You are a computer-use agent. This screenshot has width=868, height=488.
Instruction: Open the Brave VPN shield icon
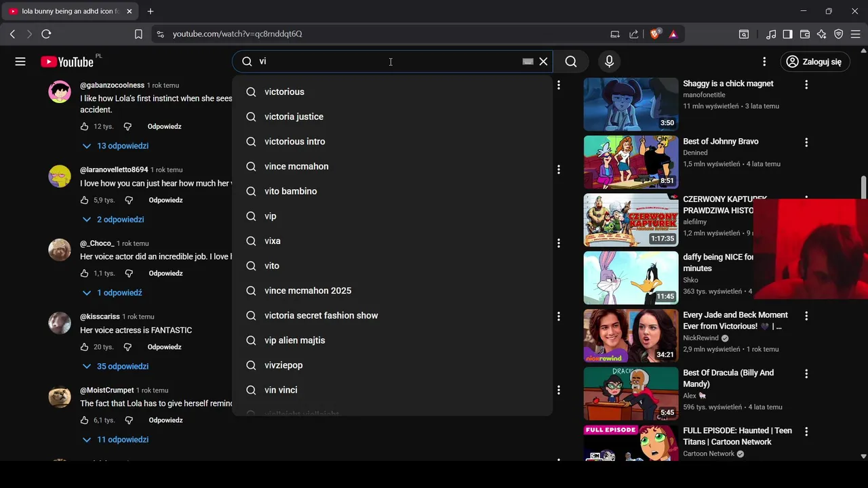(839, 34)
